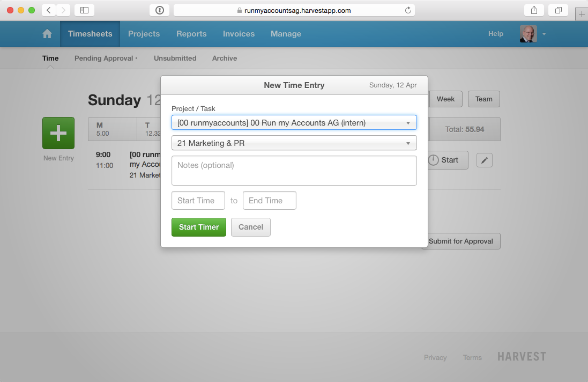Open the Team view
The height and width of the screenshot is (382, 588).
(484, 99)
